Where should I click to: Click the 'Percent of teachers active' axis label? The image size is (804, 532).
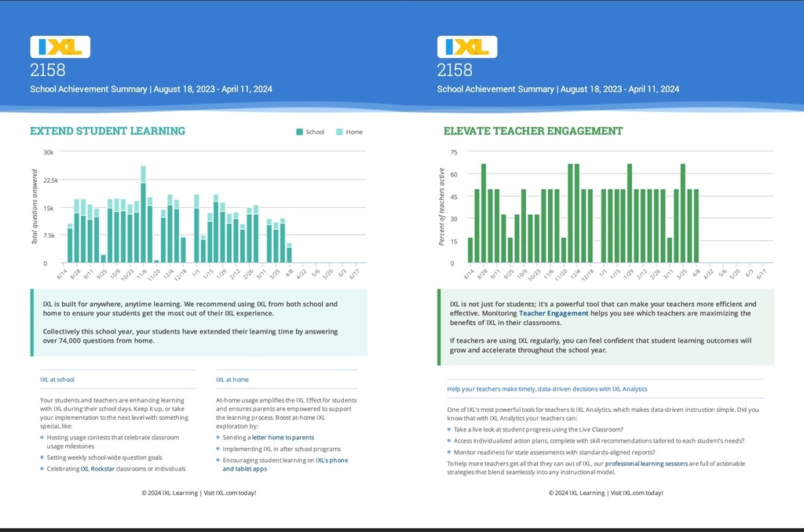(x=442, y=207)
